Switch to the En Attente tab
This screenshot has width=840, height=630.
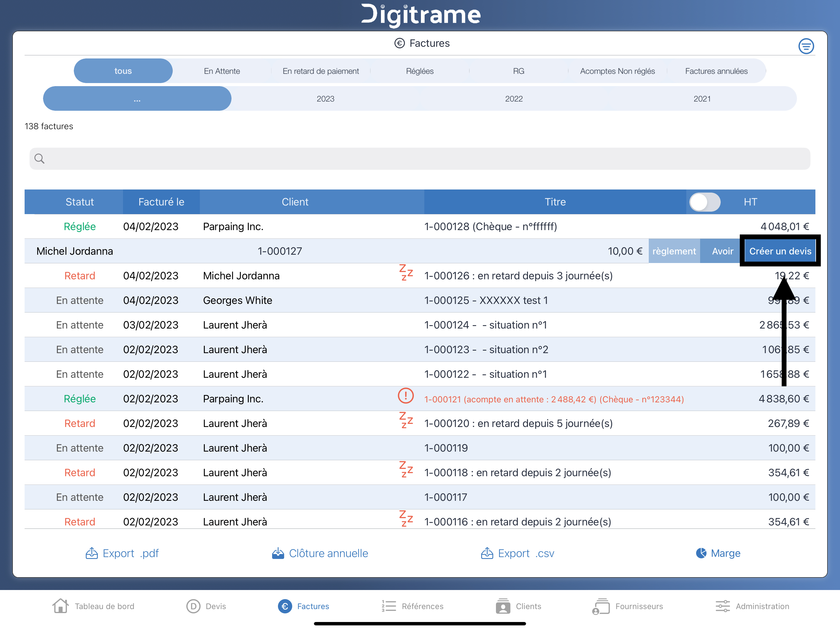coord(222,71)
